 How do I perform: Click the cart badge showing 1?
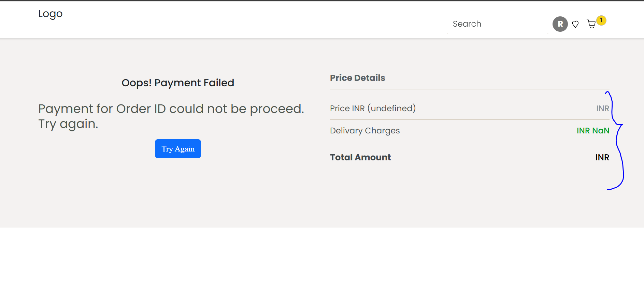pos(601,20)
